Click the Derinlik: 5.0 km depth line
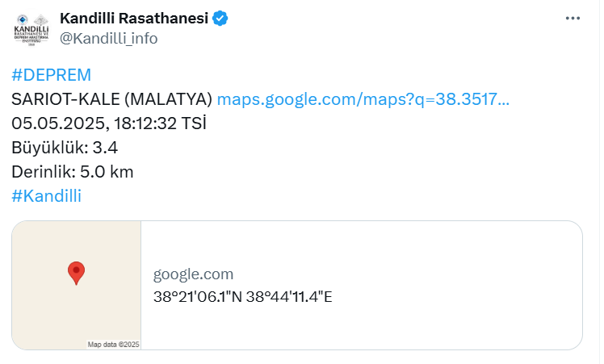Screen dimensions: 604x364 [x=73, y=172]
